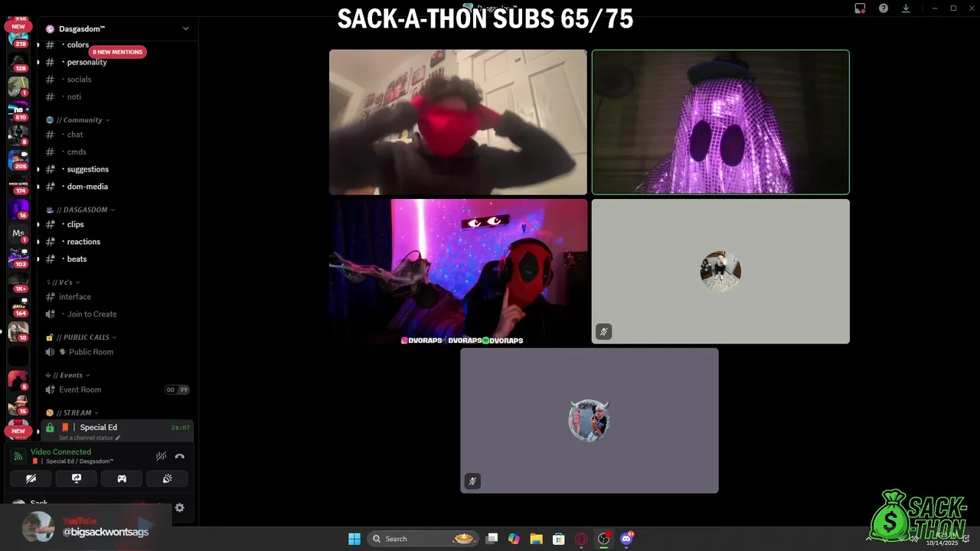This screenshot has width=980, height=551.
Task: Collapse the Vc's category
Action: 63,282
